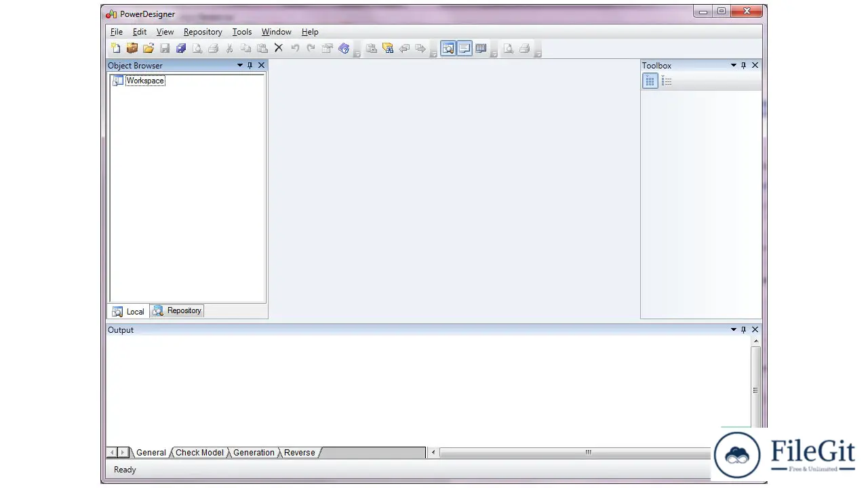Switch Toolbox to icon grid view
868x488 pixels.
[x=650, y=81]
